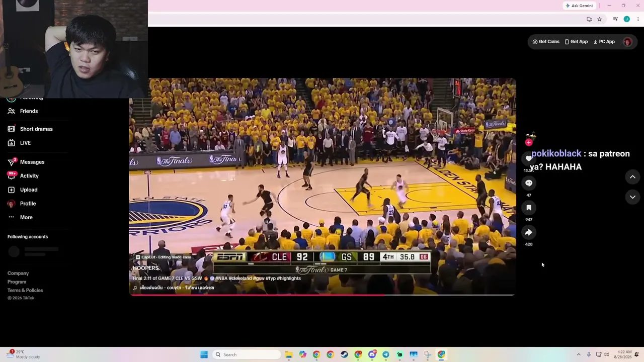Open Discord from the taskbar
This screenshot has width=644, height=362.
(x=372, y=354)
